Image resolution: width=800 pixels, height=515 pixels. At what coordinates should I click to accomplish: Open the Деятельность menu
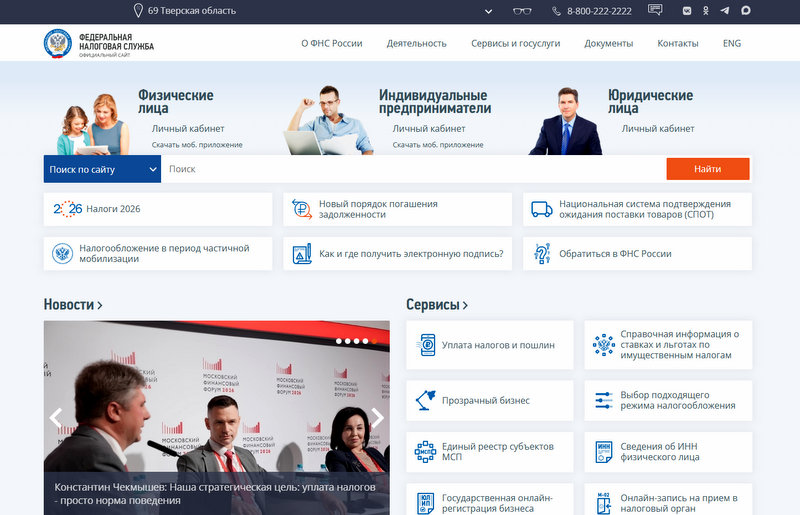[416, 43]
